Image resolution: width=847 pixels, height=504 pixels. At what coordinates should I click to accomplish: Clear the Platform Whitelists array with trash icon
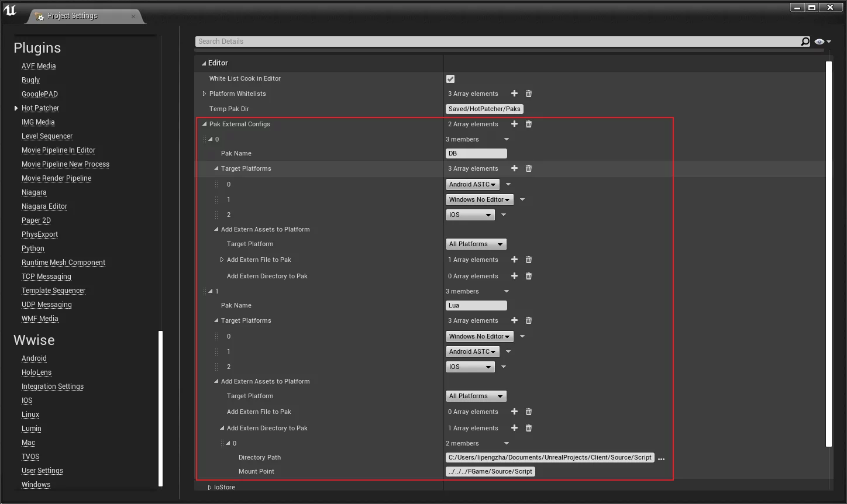tap(529, 94)
